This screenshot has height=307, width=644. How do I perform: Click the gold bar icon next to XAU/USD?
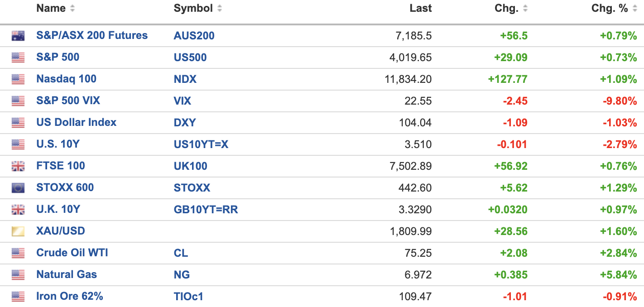(18, 231)
